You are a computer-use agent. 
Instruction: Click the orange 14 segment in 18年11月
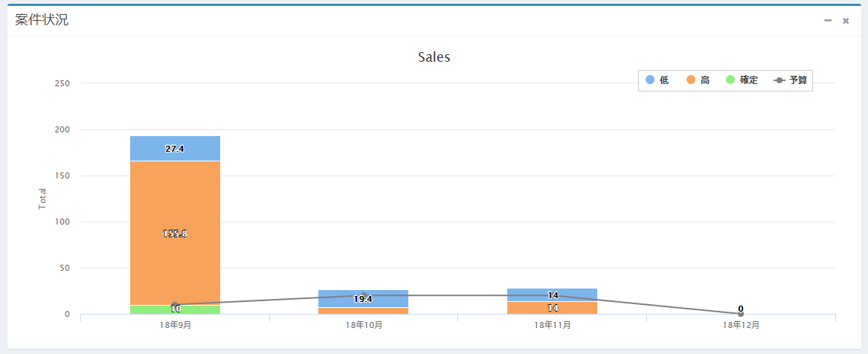(552, 308)
